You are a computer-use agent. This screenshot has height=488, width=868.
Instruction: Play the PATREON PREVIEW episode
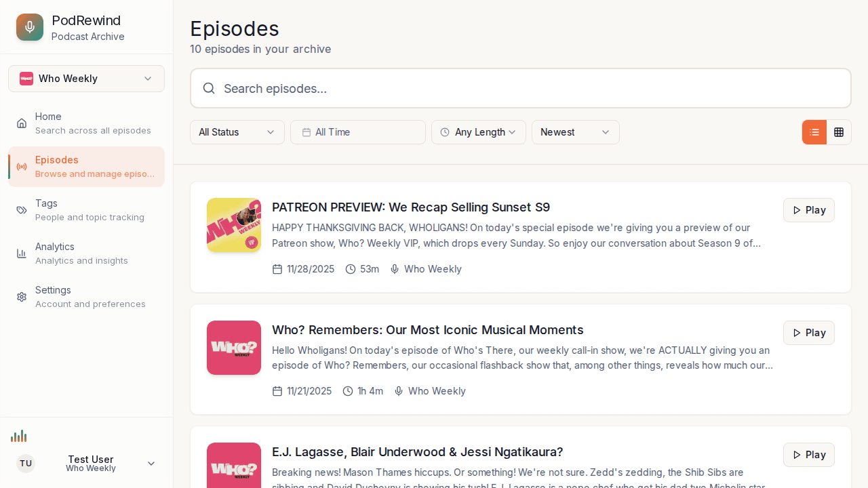pos(808,210)
